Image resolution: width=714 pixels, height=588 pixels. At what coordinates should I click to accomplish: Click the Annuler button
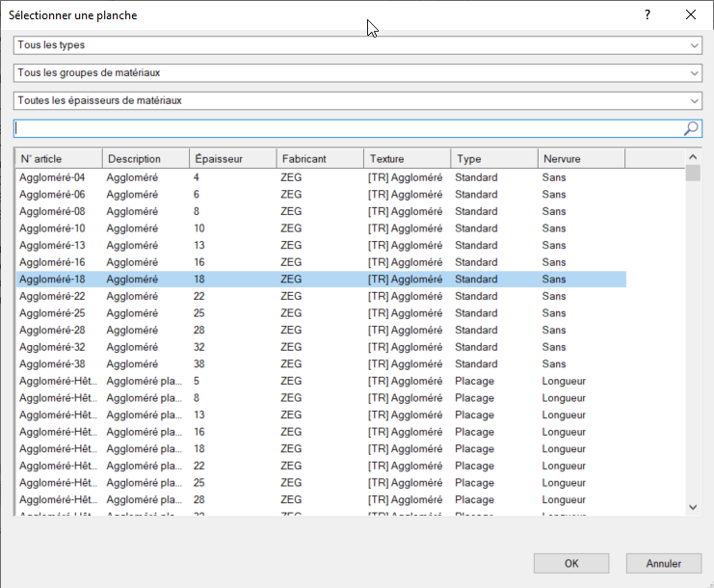[x=663, y=564]
